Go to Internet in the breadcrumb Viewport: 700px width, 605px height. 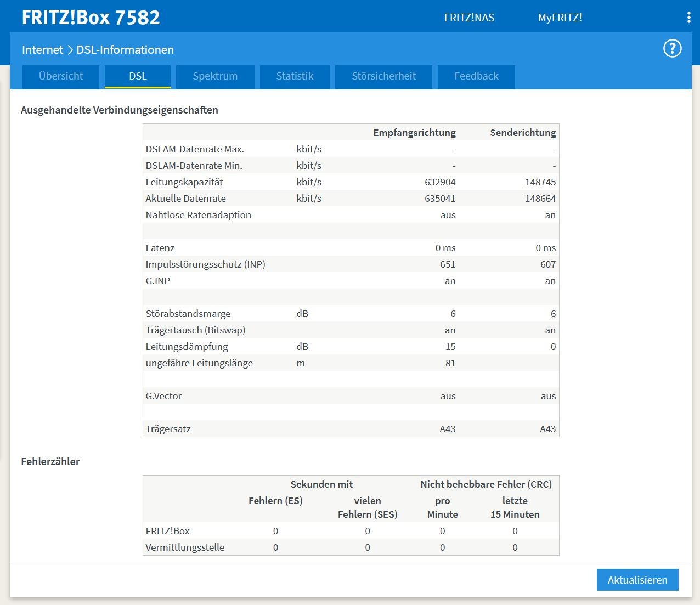tap(42, 50)
